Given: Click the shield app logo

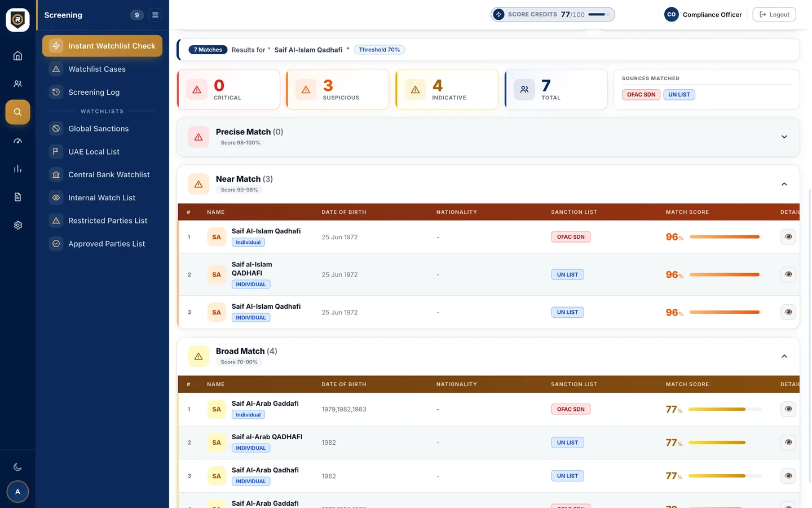Looking at the screenshot, I should [17, 20].
